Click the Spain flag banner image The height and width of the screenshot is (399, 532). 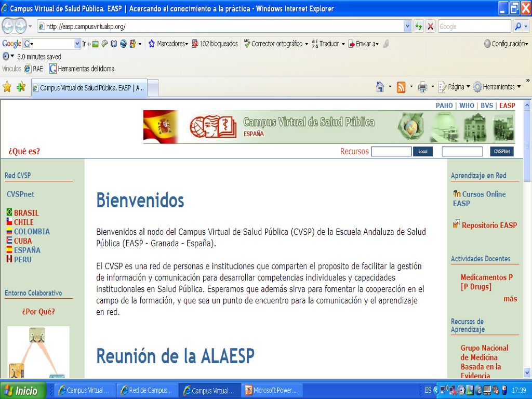pyautogui.click(x=161, y=127)
